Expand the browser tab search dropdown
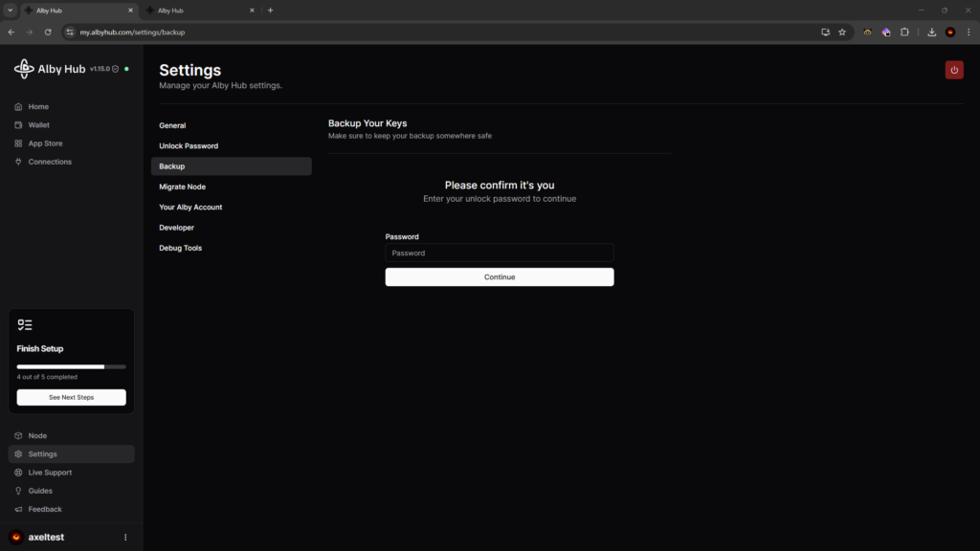The height and width of the screenshot is (551, 980). pyautogui.click(x=10, y=11)
